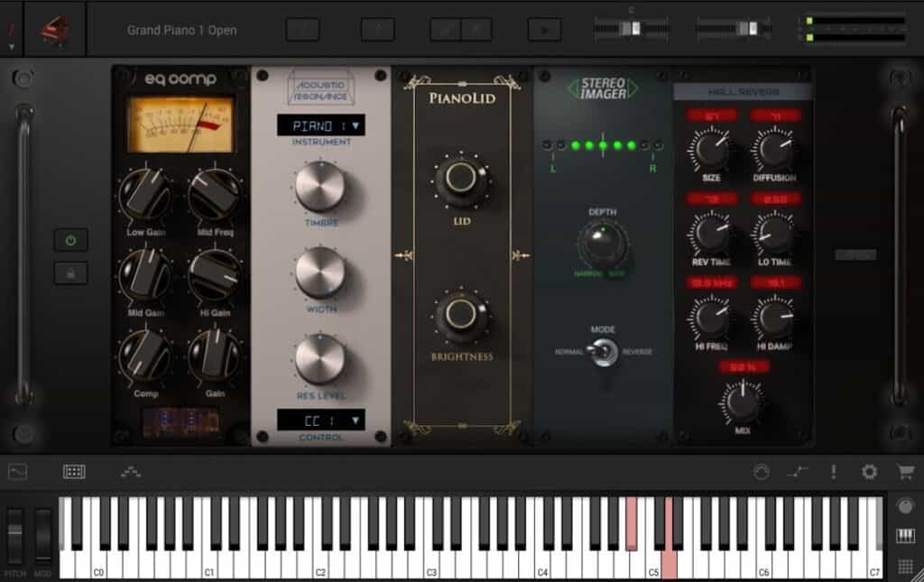924x582 pixels.
Task: Click the Gain knob on EQ Comp
Action: [215, 356]
